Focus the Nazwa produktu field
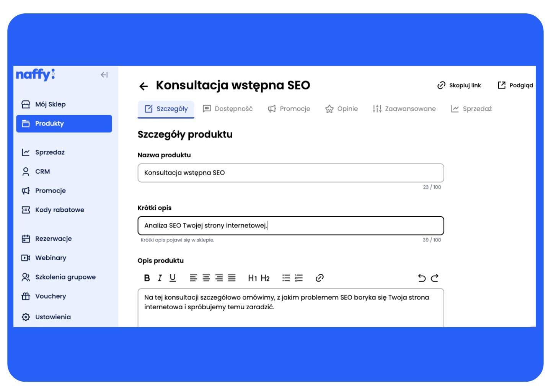The image size is (551, 392). 291,173
